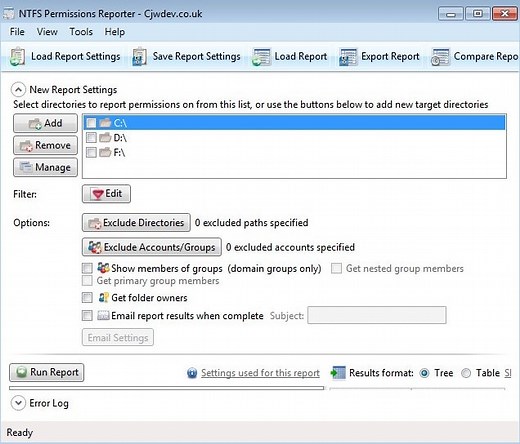This screenshot has width=520, height=444.
Task: Click the Compare Reports toolbar icon
Action: (440, 57)
